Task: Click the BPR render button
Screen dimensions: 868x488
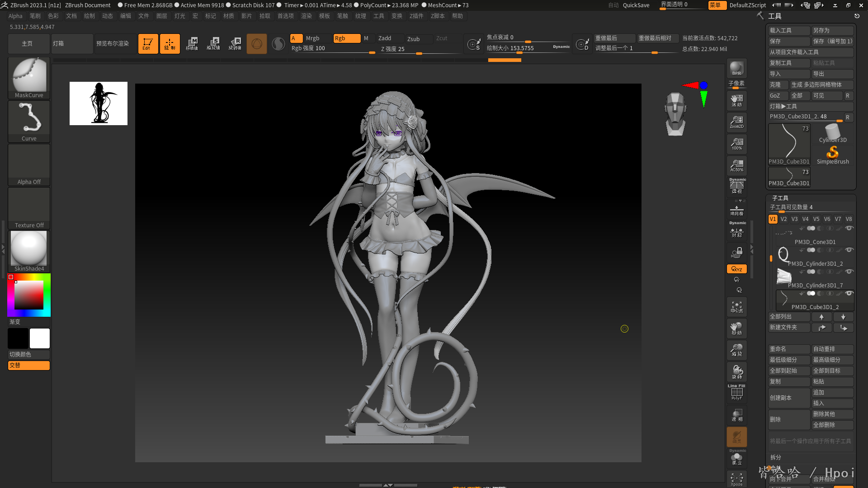Action: pyautogui.click(x=736, y=68)
